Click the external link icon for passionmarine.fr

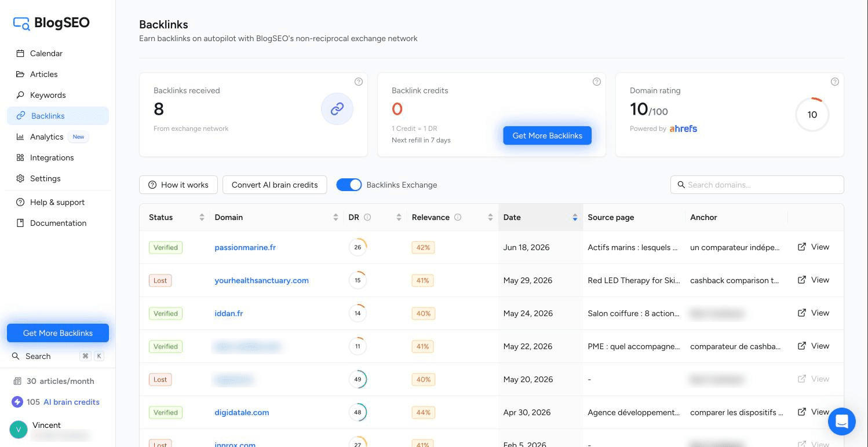pyautogui.click(x=802, y=247)
